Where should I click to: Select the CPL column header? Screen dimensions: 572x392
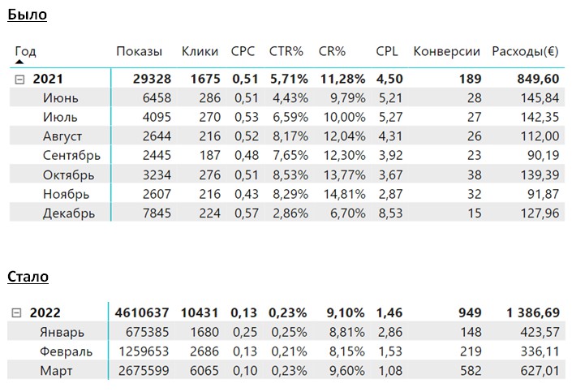click(x=386, y=51)
